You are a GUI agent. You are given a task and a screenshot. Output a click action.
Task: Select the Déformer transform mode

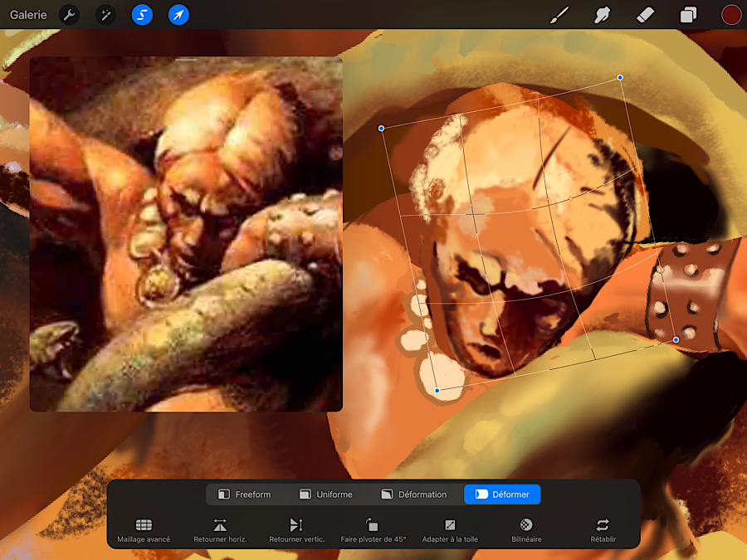point(502,494)
